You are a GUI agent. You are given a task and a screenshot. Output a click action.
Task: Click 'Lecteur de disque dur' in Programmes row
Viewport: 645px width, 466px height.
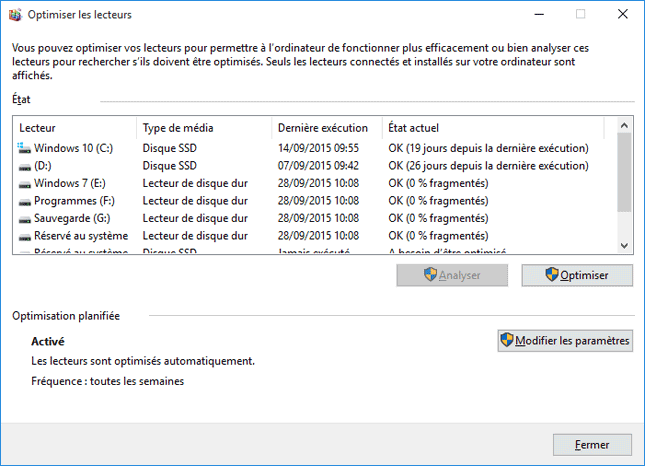[x=195, y=201]
